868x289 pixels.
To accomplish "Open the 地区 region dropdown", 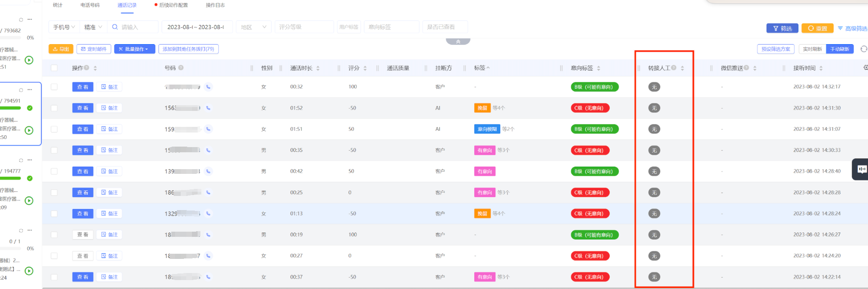I will coord(254,27).
